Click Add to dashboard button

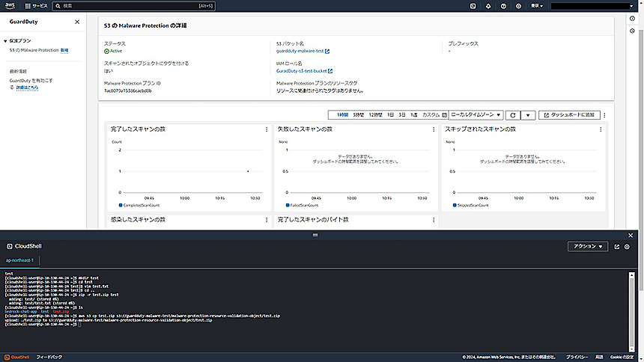pos(569,115)
